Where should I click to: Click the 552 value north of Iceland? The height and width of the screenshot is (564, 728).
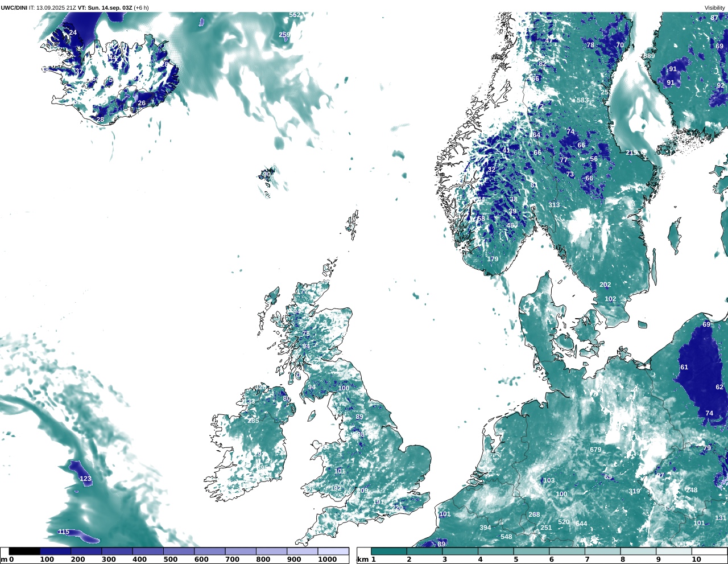tap(295, 15)
